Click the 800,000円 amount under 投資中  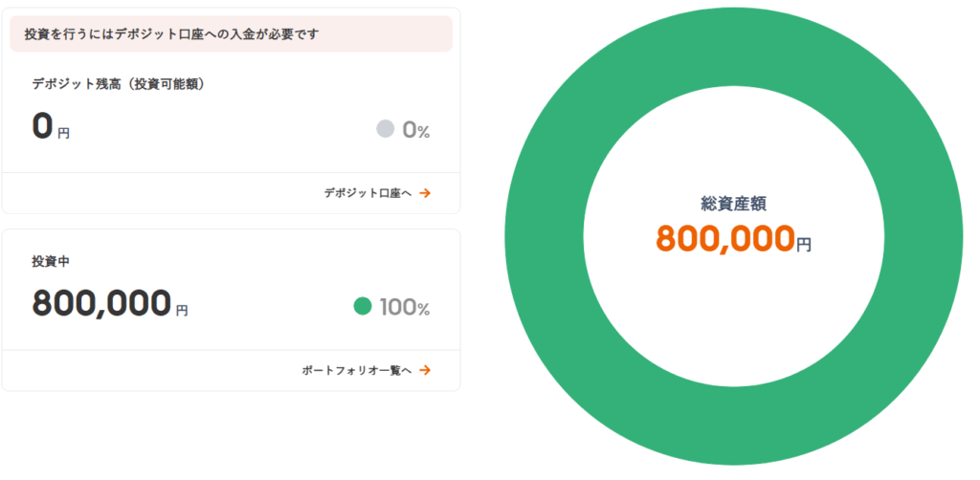(x=109, y=304)
